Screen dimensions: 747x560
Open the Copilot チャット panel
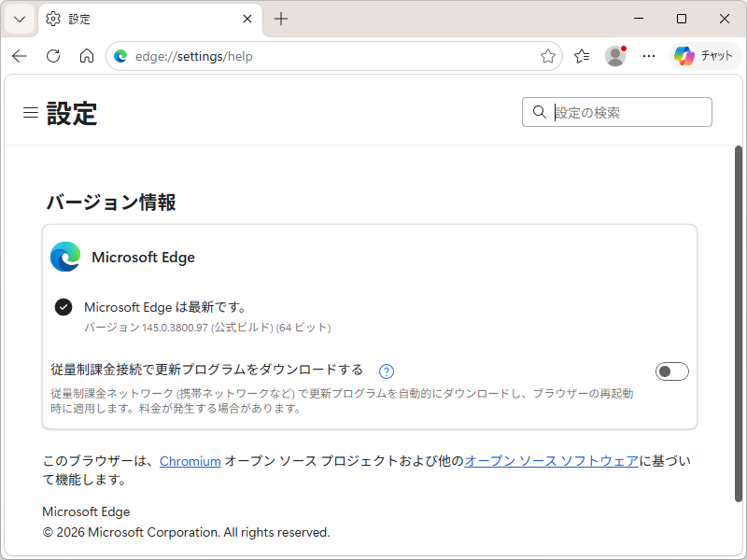click(707, 55)
